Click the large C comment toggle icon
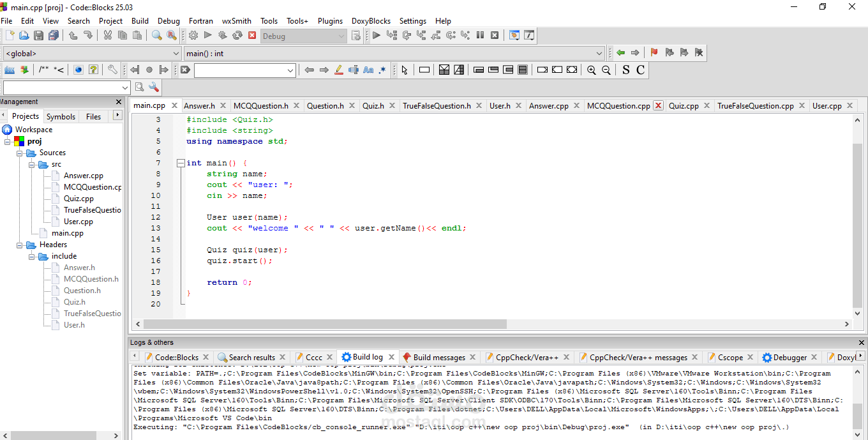Screen dimensions: 868x440 [640, 70]
